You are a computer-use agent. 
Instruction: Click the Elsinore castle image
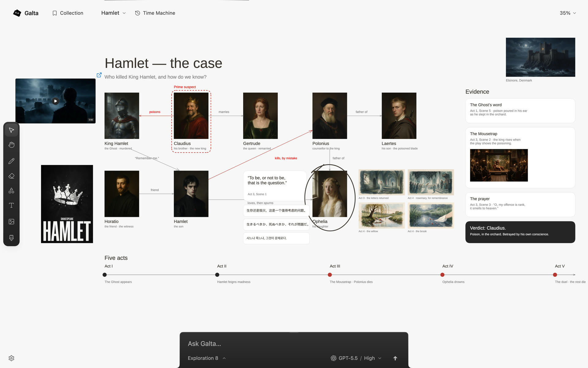pos(540,57)
